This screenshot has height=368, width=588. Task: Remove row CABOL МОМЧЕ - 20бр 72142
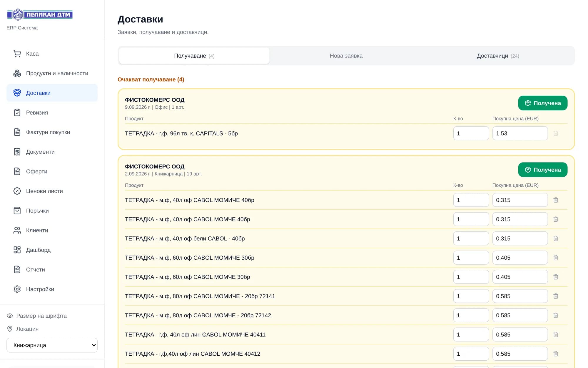(x=556, y=315)
